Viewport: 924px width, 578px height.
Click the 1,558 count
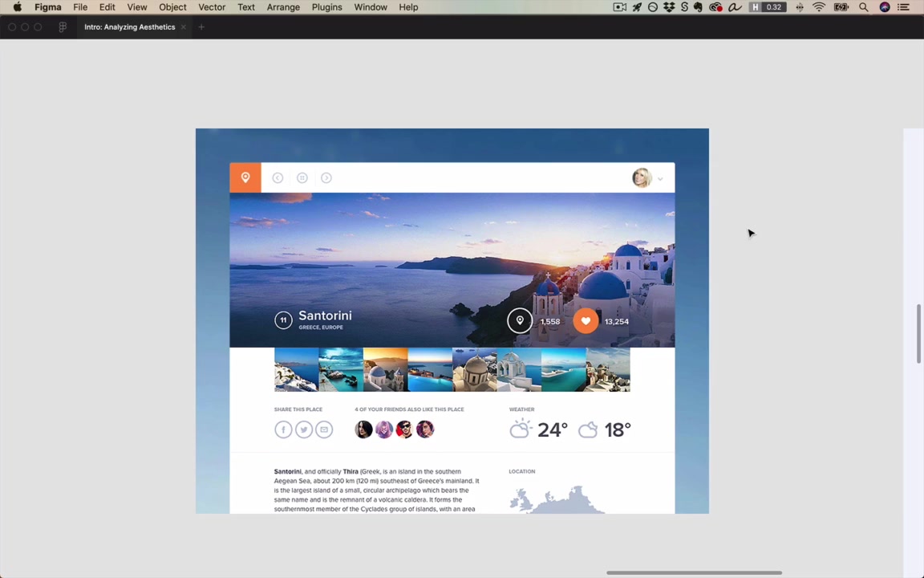pyautogui.click(x=549, y=321)
